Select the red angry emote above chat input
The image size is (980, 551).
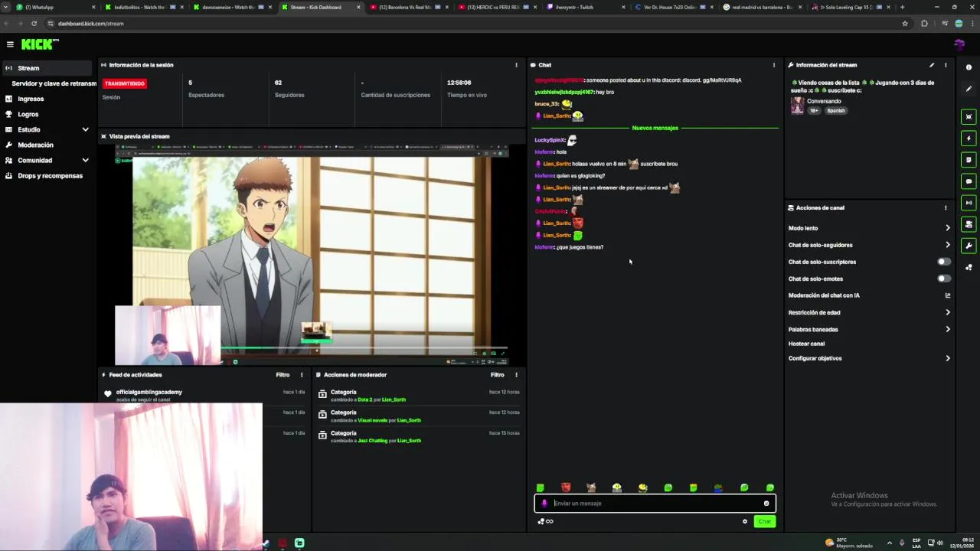pyautogui.click(x=566, y=487)
